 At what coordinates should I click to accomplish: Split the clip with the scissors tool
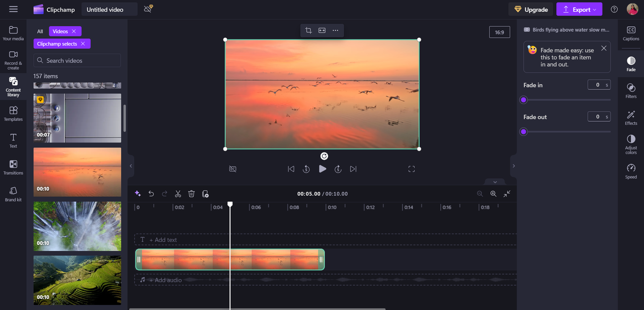tap(178, 194)
